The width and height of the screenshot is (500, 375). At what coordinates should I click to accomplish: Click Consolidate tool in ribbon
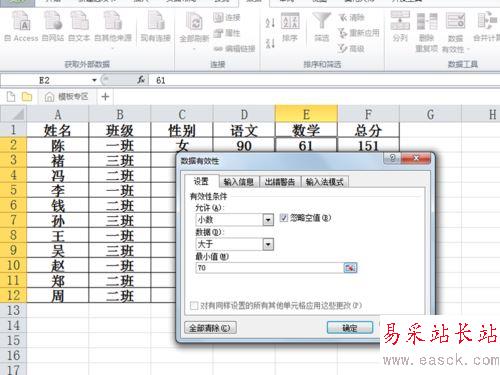(487, 27)
